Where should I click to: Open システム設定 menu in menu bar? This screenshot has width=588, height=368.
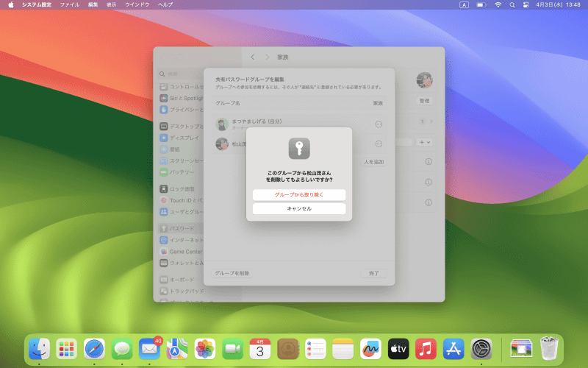[36, 4]
